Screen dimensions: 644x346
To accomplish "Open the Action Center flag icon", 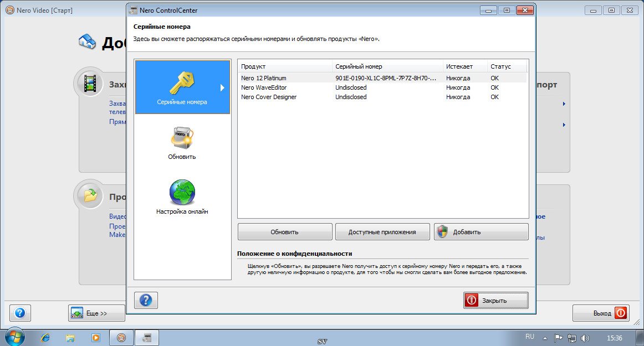I will click(x=558, y=338).
